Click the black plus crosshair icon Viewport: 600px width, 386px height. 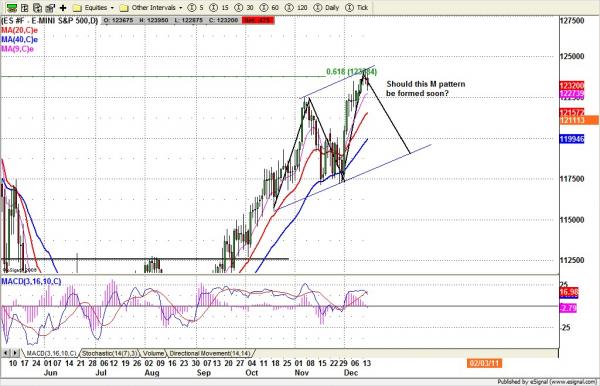[63, 8]
